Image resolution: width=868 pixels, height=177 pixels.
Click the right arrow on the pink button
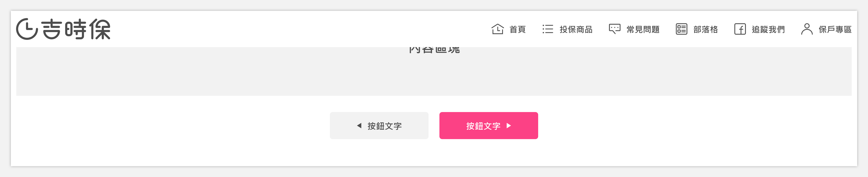(509, 126)
